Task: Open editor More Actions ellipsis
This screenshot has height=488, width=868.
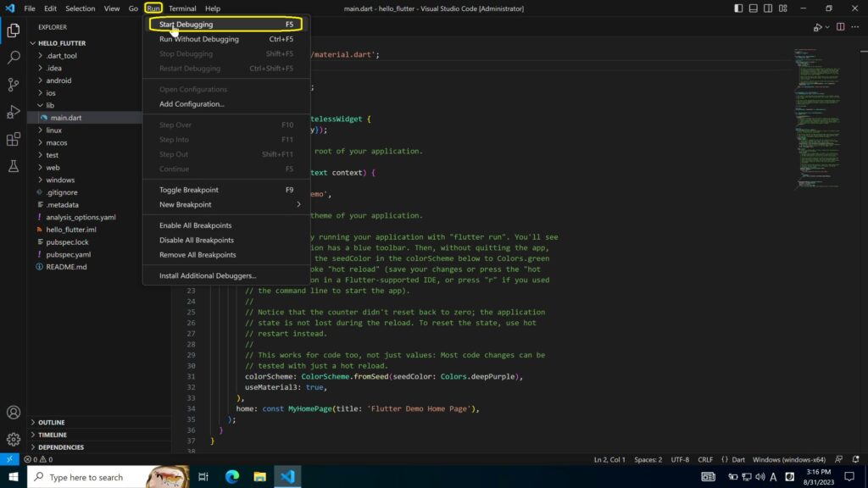Action: point(855,27)
